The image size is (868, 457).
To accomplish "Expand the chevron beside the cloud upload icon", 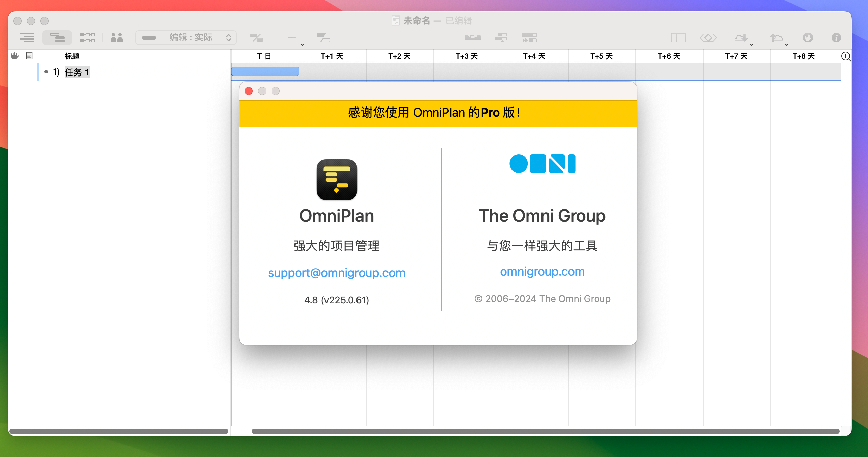I will [x=787, y=44].
